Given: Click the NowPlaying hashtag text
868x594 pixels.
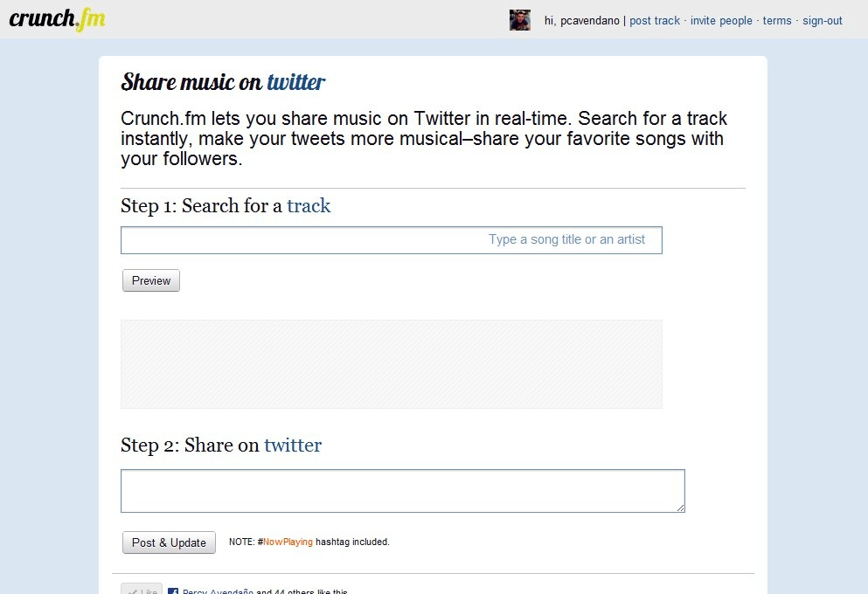Looking at the screenshot, I should tap(288, 542).
